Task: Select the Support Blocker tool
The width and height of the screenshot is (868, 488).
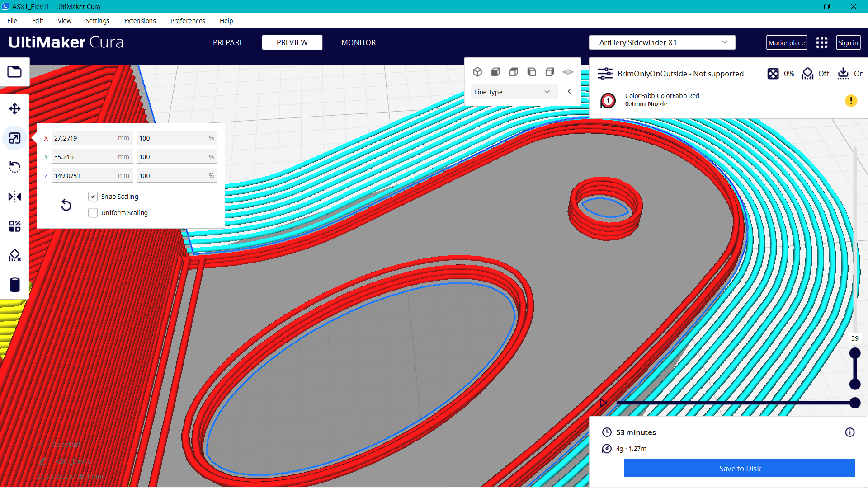Action: [15, 255]
